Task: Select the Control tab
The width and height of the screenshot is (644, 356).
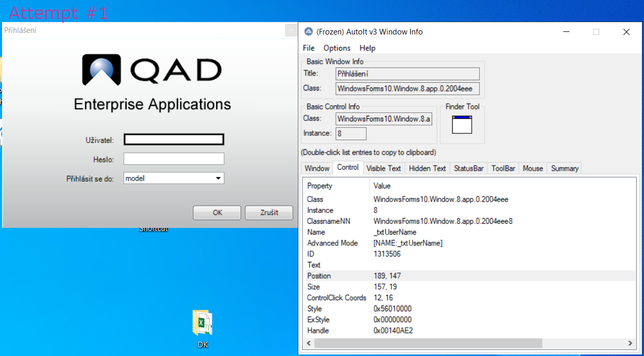Action: [348, 167]
